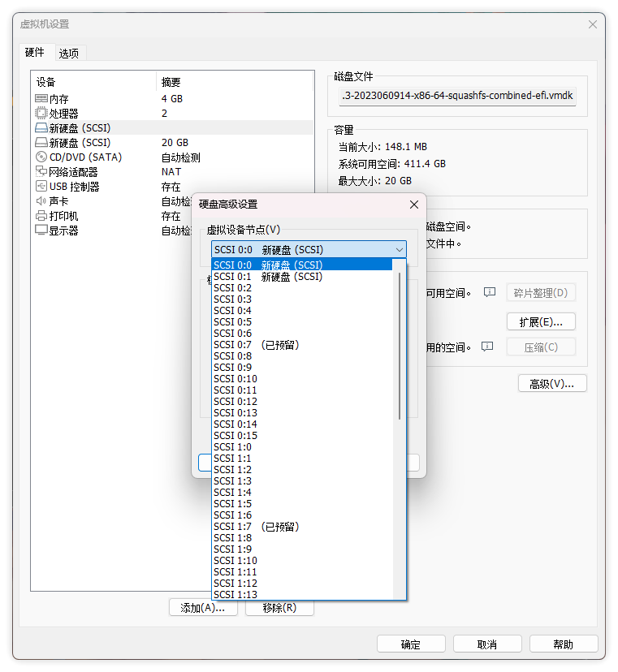618x672 pixels.
Task: Select reserved node SCSI 1:7 (已预留)
Action: point(302,526)
